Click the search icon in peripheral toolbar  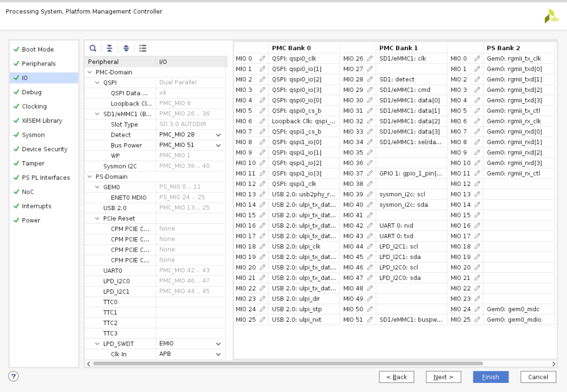click(x=93, y=48)
